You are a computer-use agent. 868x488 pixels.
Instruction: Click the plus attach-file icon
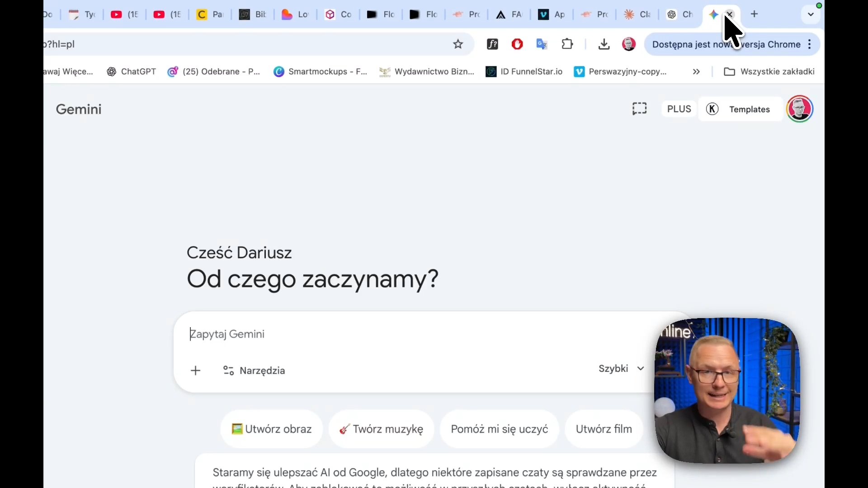tap(196, 371)
